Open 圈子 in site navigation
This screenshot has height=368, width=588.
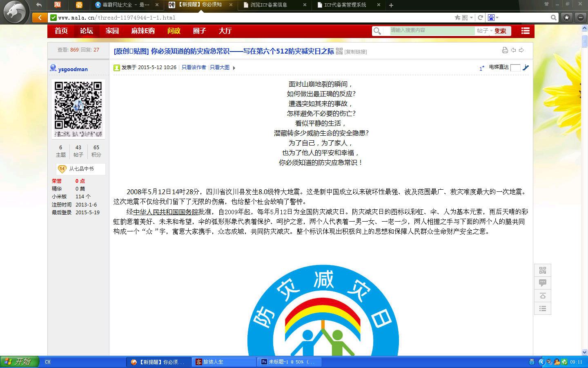click(200, 31)
